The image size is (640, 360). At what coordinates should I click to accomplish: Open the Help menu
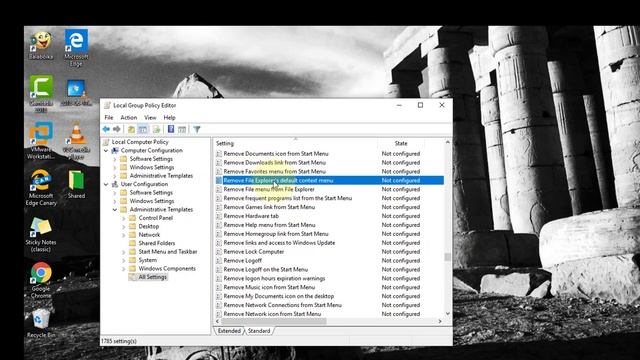pos(169,118)
